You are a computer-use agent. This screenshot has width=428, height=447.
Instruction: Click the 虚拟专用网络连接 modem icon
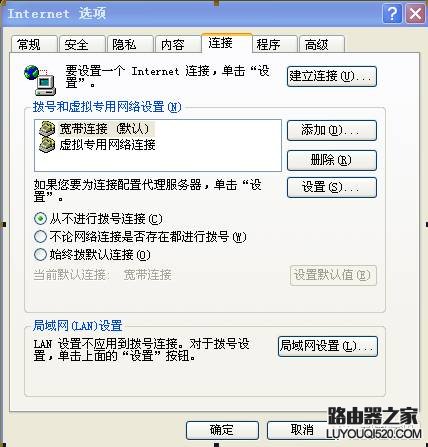point(47,145)
